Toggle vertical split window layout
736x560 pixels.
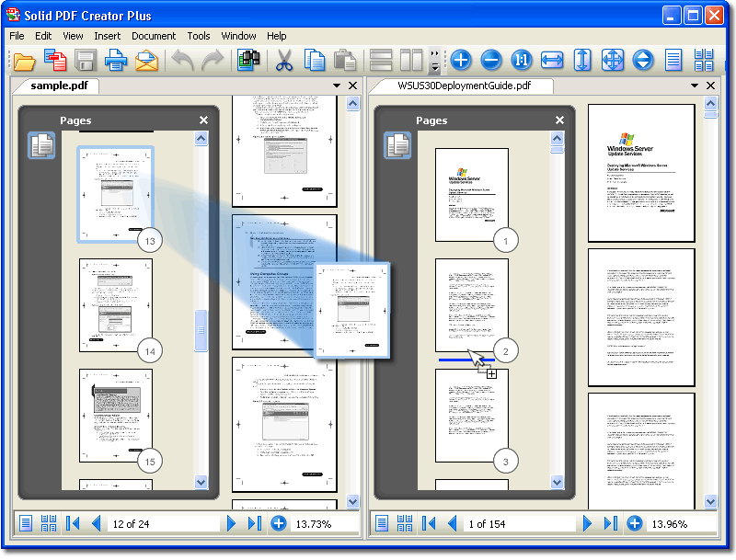click(x=410, y=62)
